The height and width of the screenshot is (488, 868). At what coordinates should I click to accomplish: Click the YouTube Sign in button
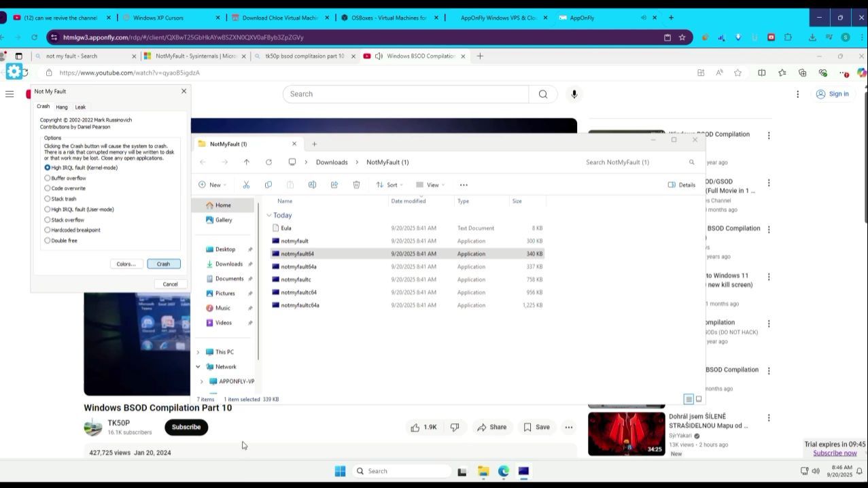(x=833, y=94)
